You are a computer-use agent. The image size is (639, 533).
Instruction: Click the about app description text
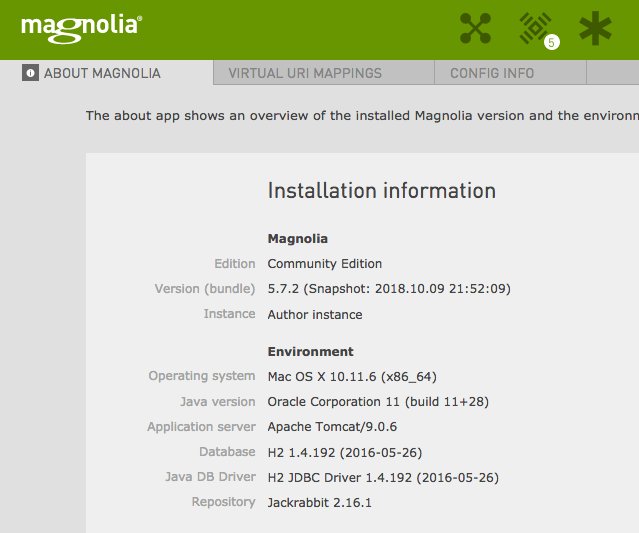[x=362, y=116]
